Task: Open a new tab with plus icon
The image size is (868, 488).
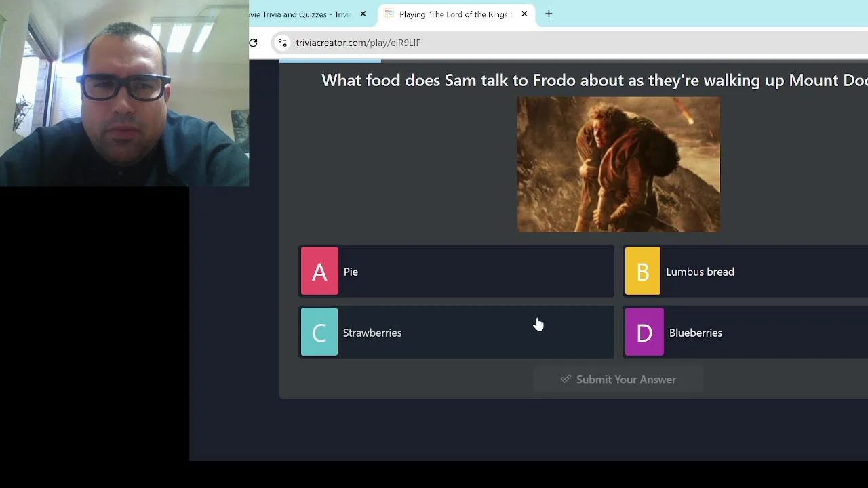Action: tap(549, 14)
